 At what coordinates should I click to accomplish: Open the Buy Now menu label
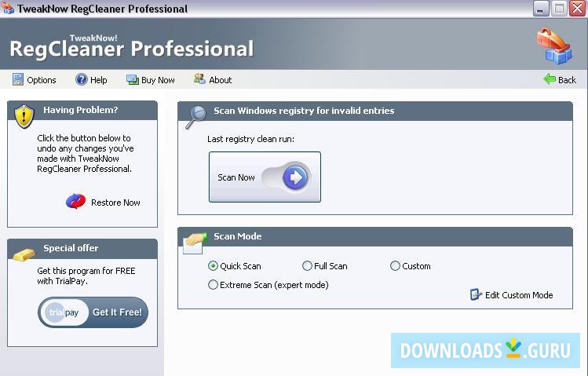[x=158, y=80]
